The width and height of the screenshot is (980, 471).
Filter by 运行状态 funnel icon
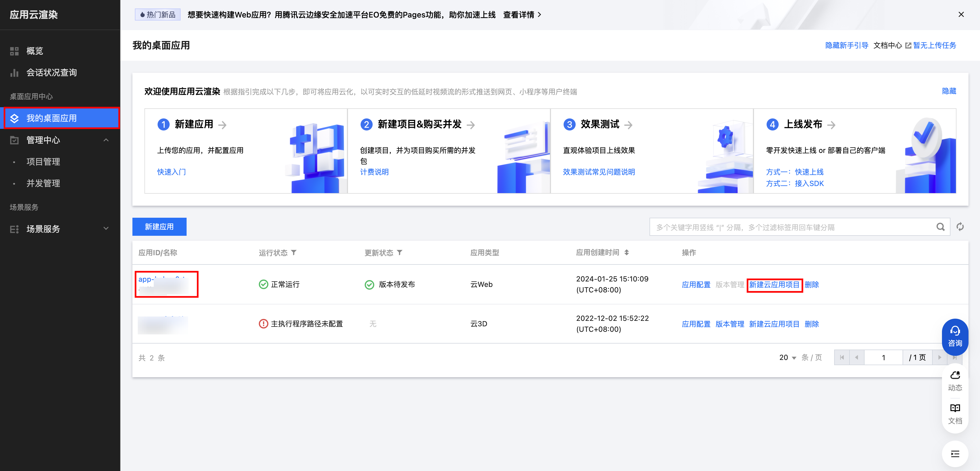[294, 253]
